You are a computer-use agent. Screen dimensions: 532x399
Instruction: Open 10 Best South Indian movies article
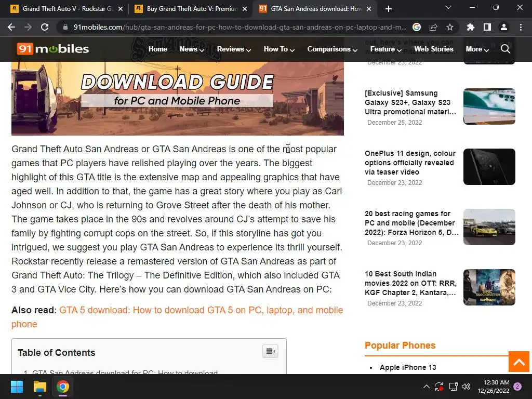410,283
